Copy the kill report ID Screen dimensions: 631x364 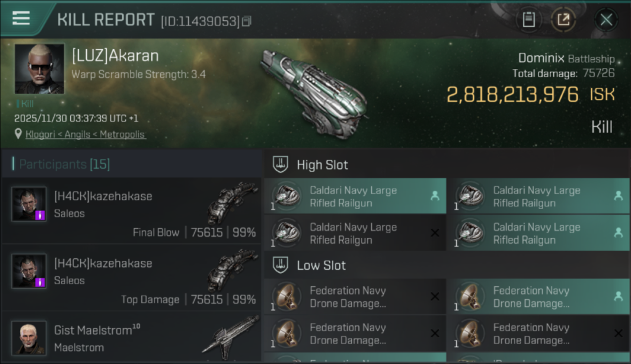click(247, 21)
